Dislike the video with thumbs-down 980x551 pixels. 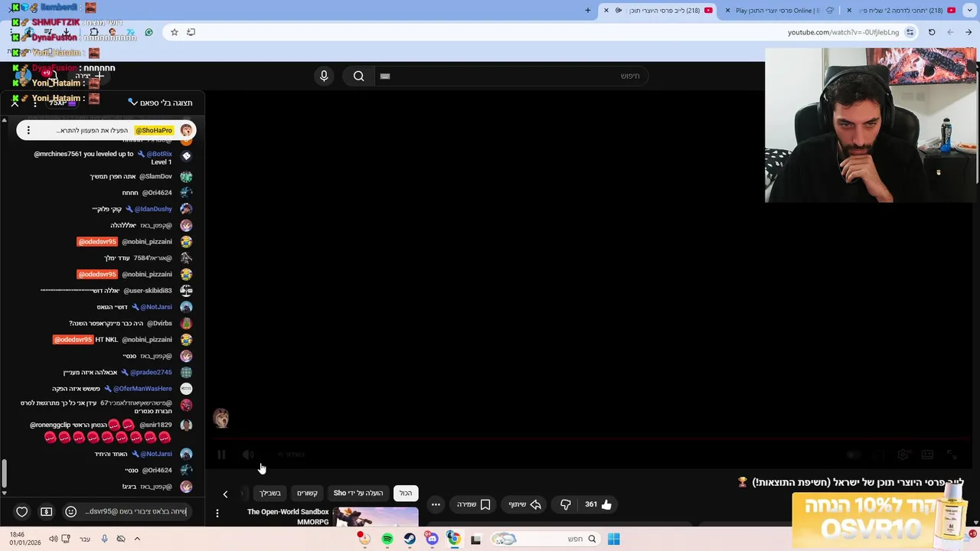(x=565, y=504)
